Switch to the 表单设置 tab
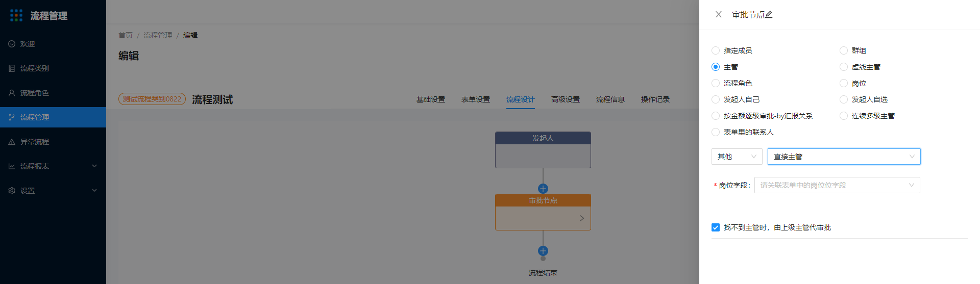Image resolution: width=980 pixels, height=284 pixels. [x=476, y=99]
